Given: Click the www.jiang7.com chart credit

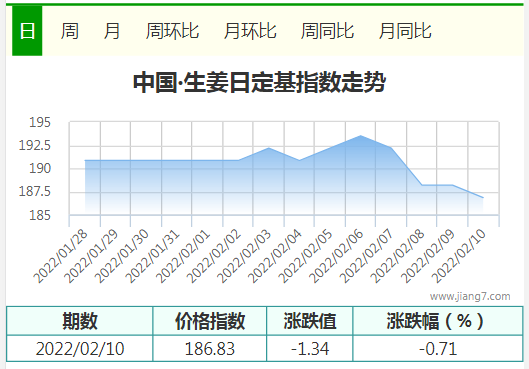Looking at the screenshot, I should click(x=470, y=296).
